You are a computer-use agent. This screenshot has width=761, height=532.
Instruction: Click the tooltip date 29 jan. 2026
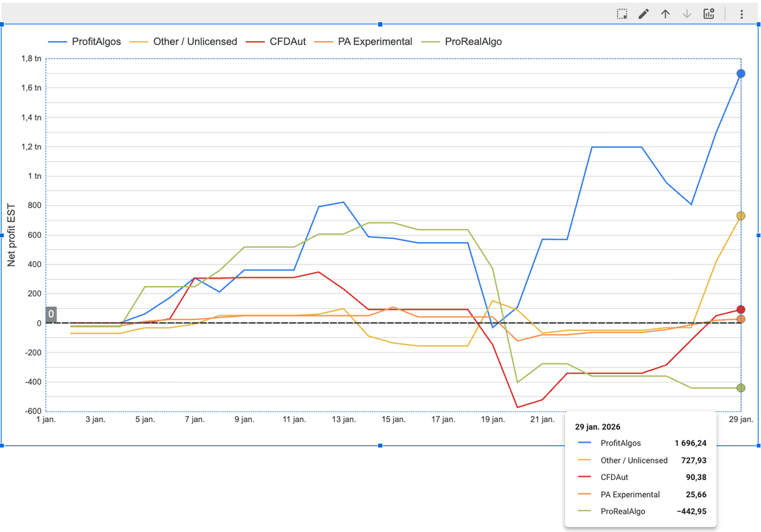[599, 427]
